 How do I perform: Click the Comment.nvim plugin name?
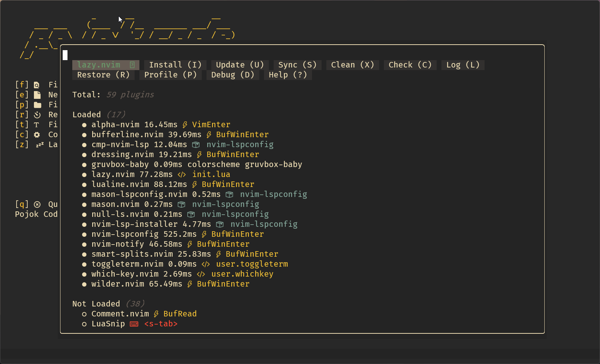click(120, 314)
